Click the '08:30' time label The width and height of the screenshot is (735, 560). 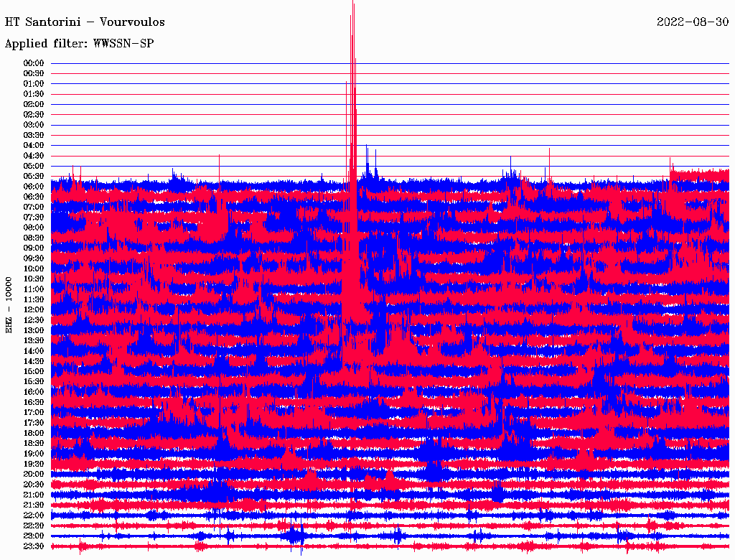point(33,238)
